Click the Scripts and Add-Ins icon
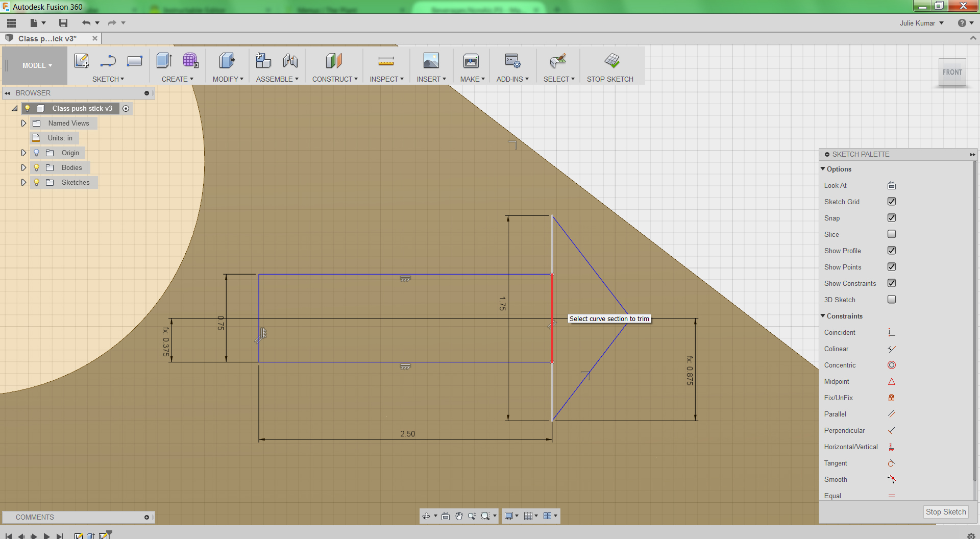Image resolution: width=980 pixels, height=539 pixels. [x=512, y=61]
